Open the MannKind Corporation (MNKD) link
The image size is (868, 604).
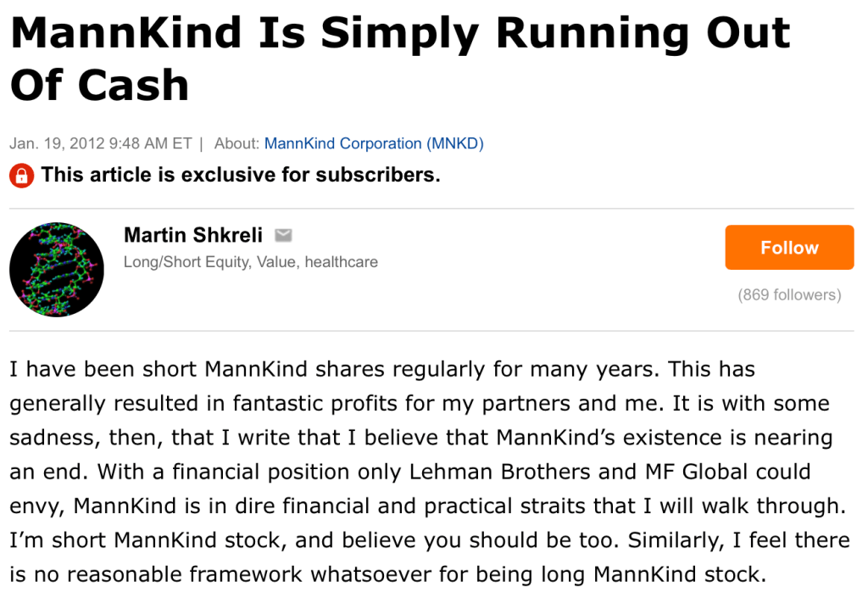[x=374, y=143]
